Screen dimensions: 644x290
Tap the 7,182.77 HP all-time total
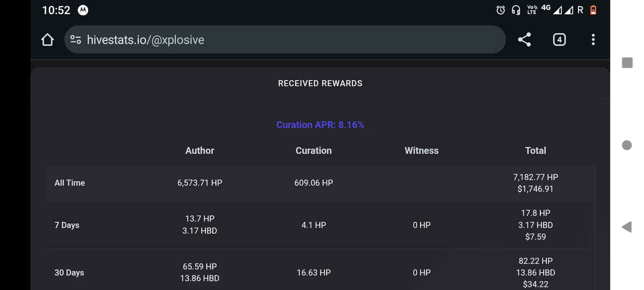click(x=535, y=177)
